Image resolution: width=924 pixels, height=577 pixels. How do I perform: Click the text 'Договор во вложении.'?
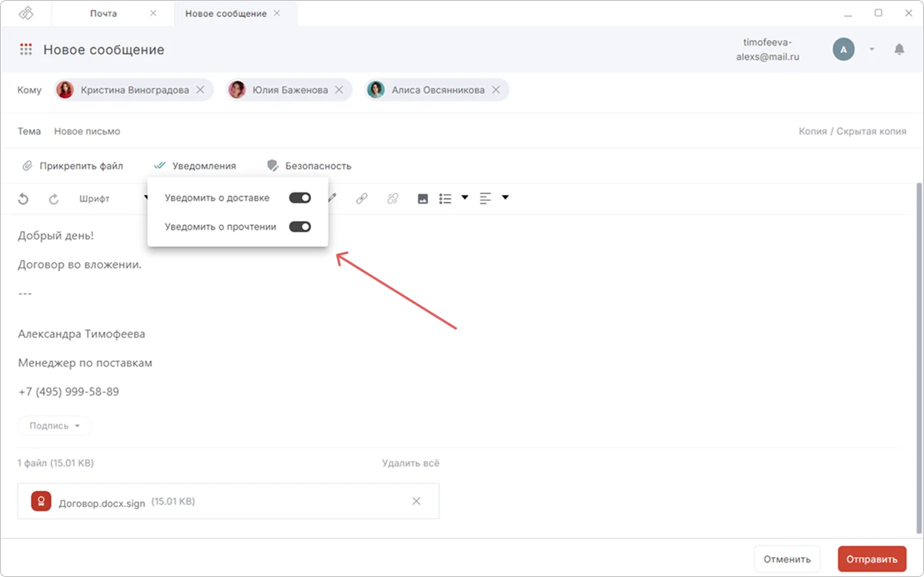click(79, 265)
